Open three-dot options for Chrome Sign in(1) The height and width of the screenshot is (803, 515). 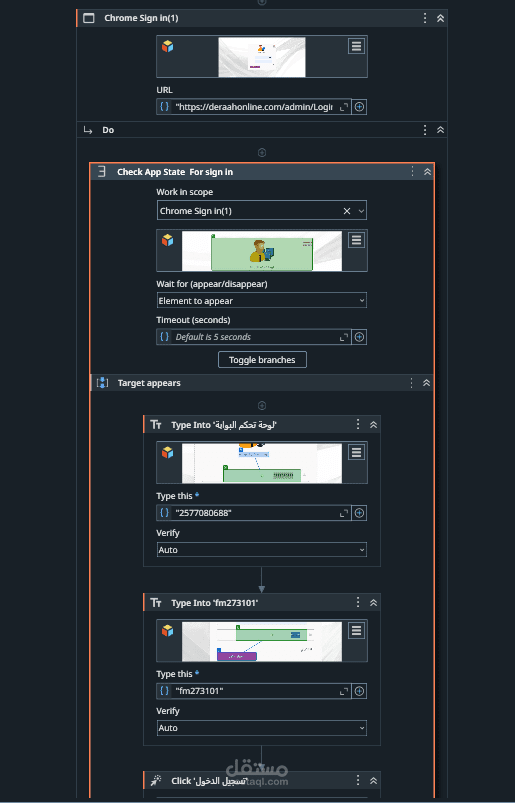424,18
